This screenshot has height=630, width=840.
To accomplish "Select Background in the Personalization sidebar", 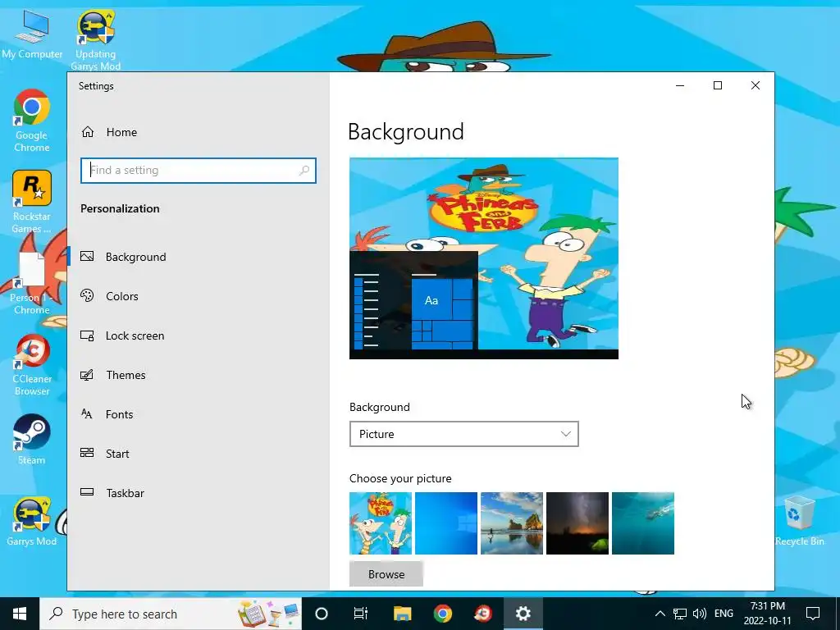I will 199,257.
